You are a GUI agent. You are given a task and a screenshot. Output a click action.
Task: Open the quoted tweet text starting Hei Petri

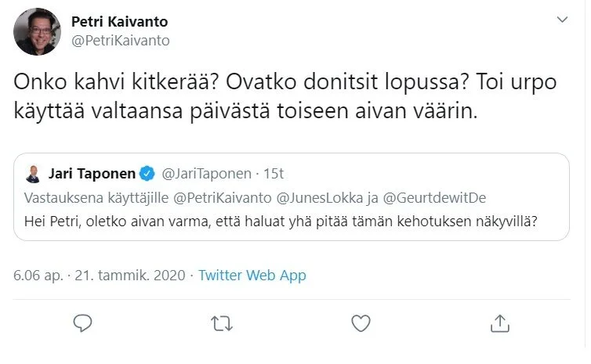click(281, 220)
